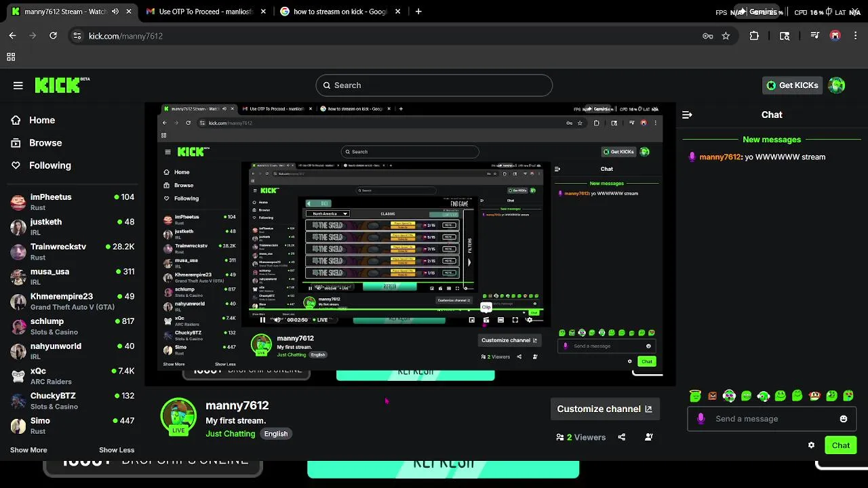Switch to the how to stream on kick tab
This screenshot has width=868, height=488.
point(341,12)
